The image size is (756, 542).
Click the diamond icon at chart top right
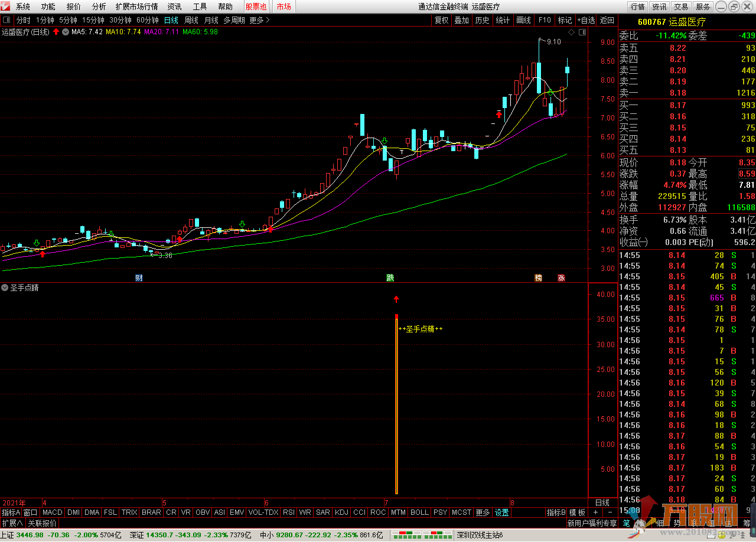click(571, 32)
